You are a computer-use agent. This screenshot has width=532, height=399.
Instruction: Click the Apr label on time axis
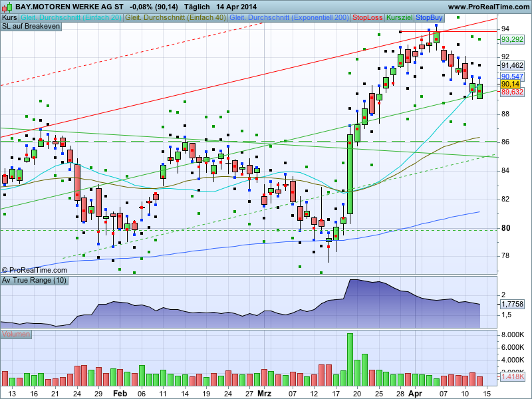pyautogui.click(x=415, y=394)
